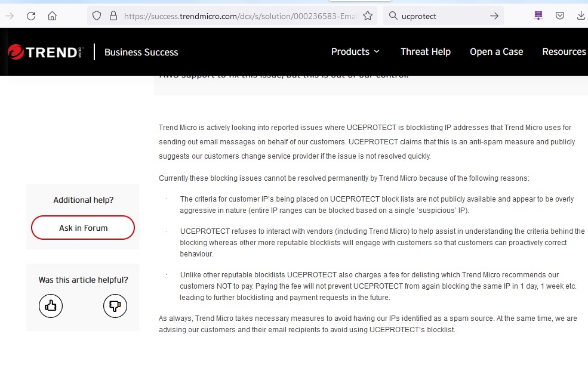Open the Open a Case menu item
The image size is (588, 365).
click(497, 52)
